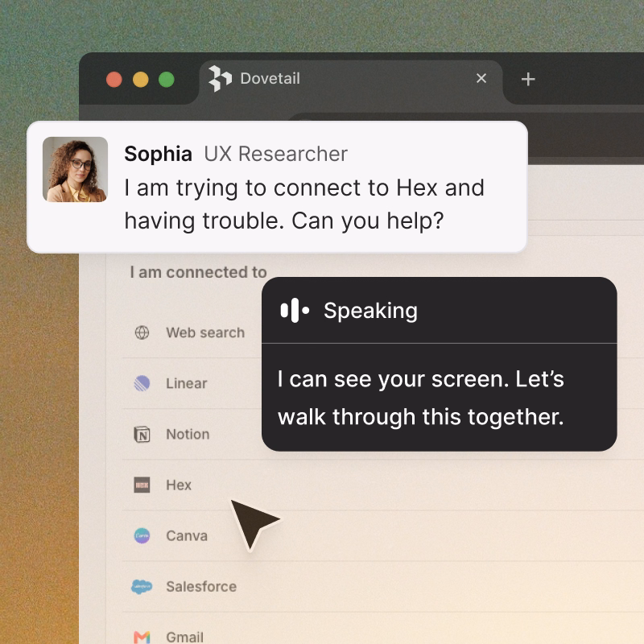The image size is (644, 644).
Task: Select the Gmail integration label
Action: click(185, 638)
